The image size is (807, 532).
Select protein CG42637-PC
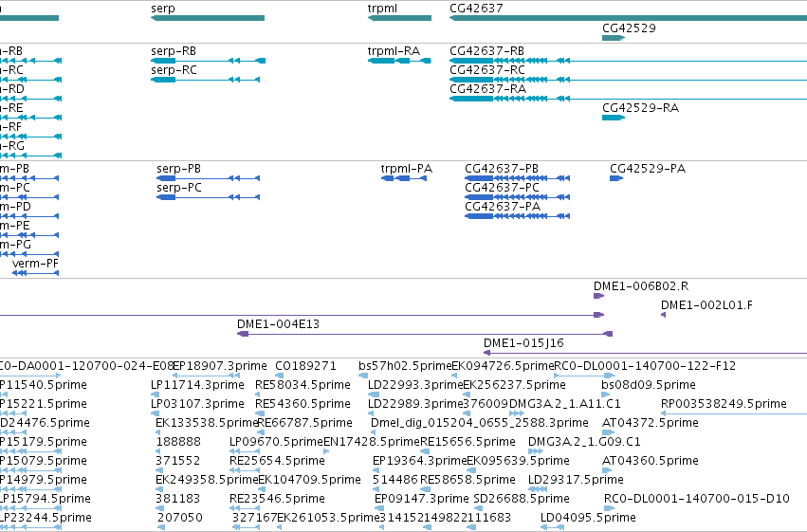pos(517,197)
